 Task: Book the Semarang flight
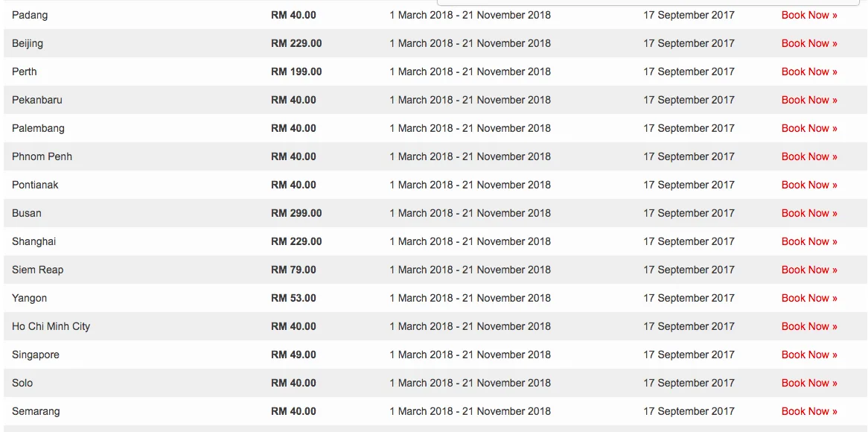point(808,411)
